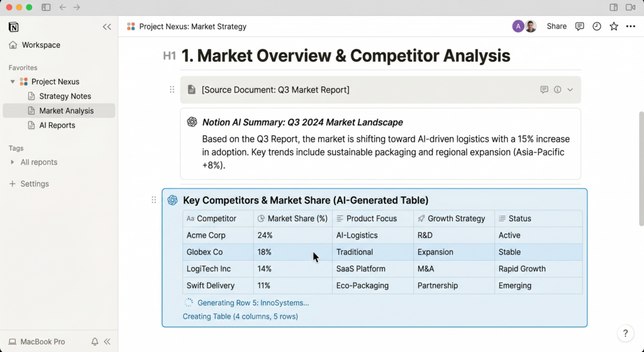Click the H1 heading Market Overview & Competitor Analysis
The width and height of the screenshot is (644, 352).
(x=346, y=55)
